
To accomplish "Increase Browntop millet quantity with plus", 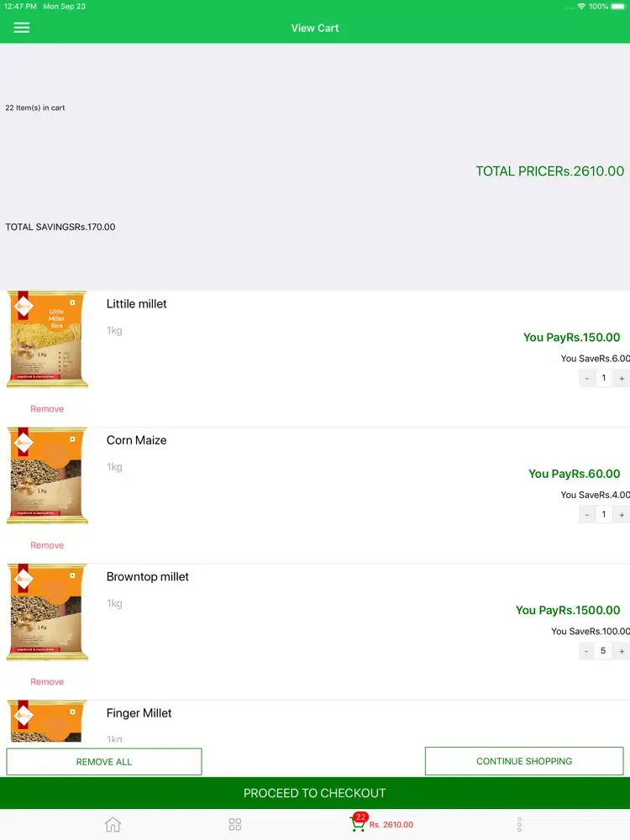I will pyautogui.click(x=622, y=651).
